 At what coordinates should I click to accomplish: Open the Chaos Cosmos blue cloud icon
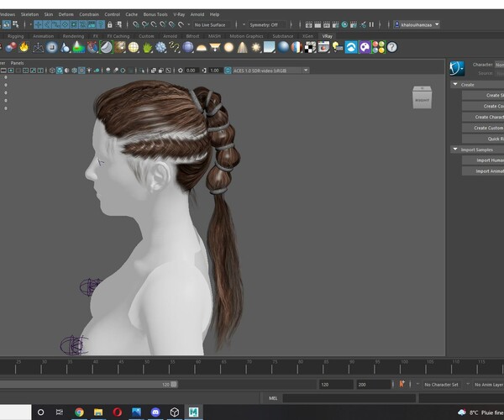click(351, 48)
